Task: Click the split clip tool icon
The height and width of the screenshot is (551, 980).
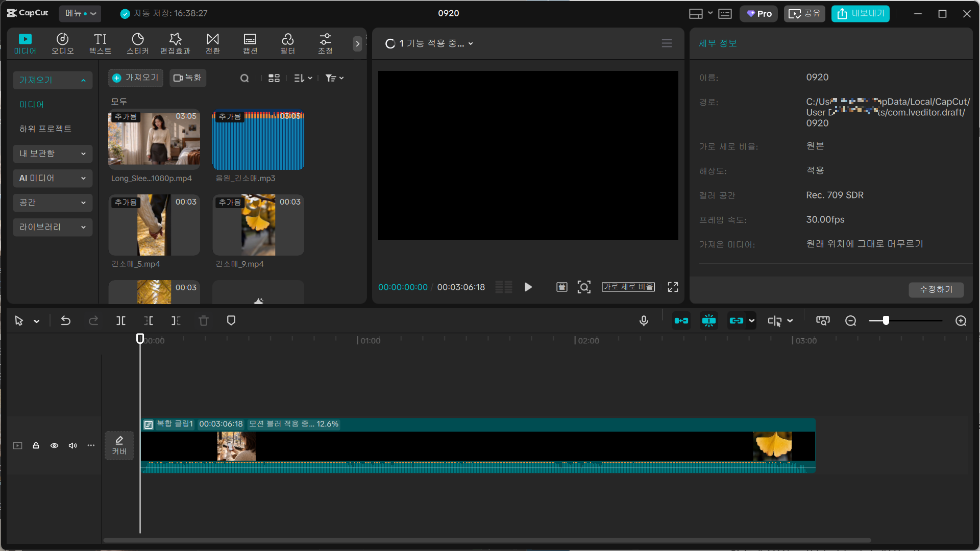Action: tap(121, 321)
